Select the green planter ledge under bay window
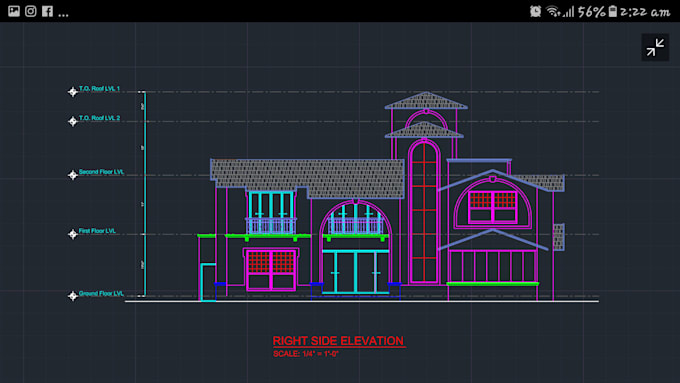The height and width of the screenshot is (383, 680). 493,284
